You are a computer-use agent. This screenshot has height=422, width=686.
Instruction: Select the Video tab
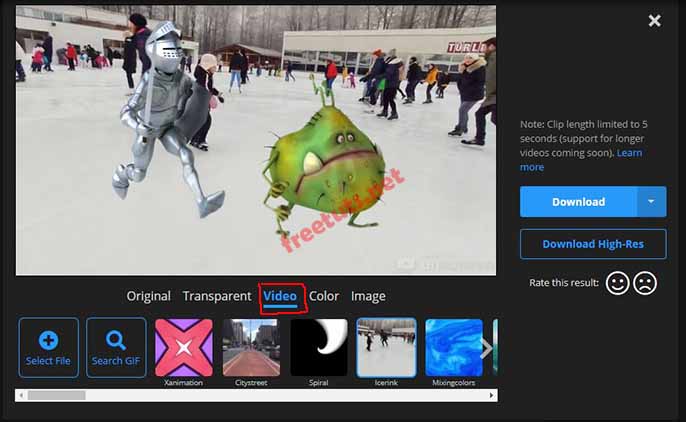point(280,296)
